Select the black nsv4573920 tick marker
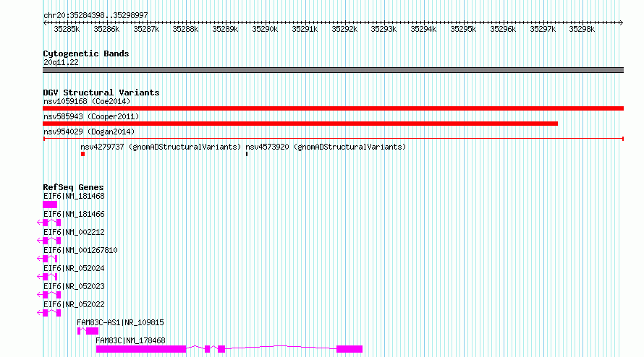The image size is (644, 357). (247, 154)
